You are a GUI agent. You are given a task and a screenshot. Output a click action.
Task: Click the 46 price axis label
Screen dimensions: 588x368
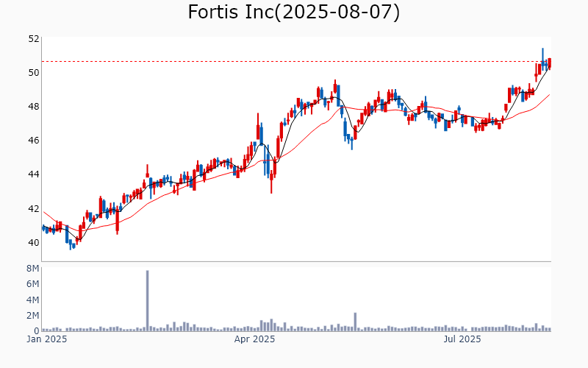[x=34, y=140]
